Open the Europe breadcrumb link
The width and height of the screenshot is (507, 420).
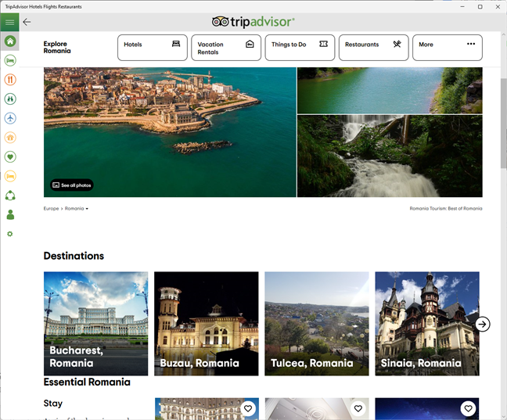[x=51, y=209]
